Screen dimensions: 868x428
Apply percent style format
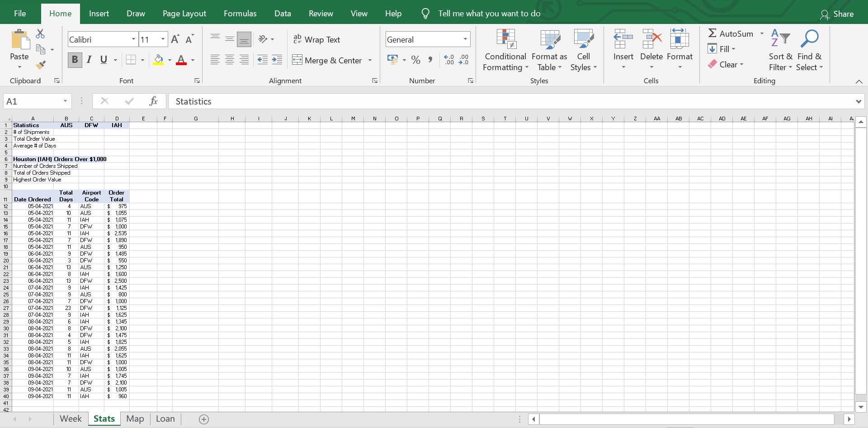pyautogui.click(x=416, y=60)
